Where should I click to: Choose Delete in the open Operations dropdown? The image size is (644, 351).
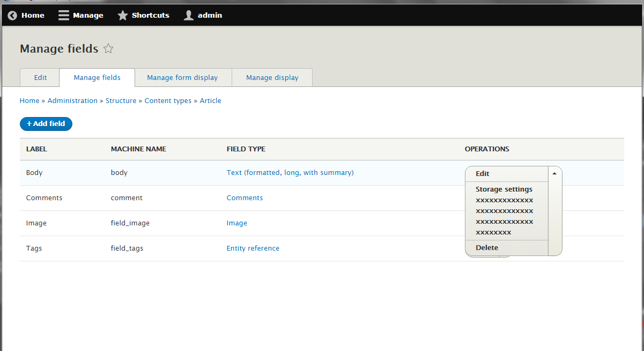486,247
